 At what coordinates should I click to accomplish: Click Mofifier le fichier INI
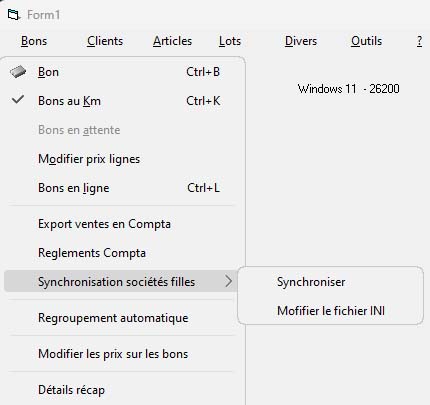[330, 311]
